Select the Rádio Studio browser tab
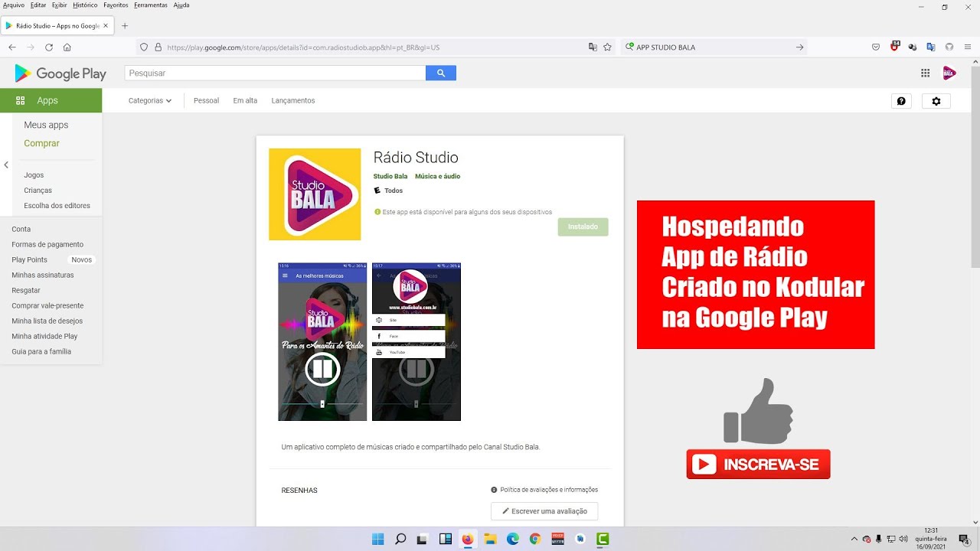This screenshot has width=980, height=551. tap(57, 26)
